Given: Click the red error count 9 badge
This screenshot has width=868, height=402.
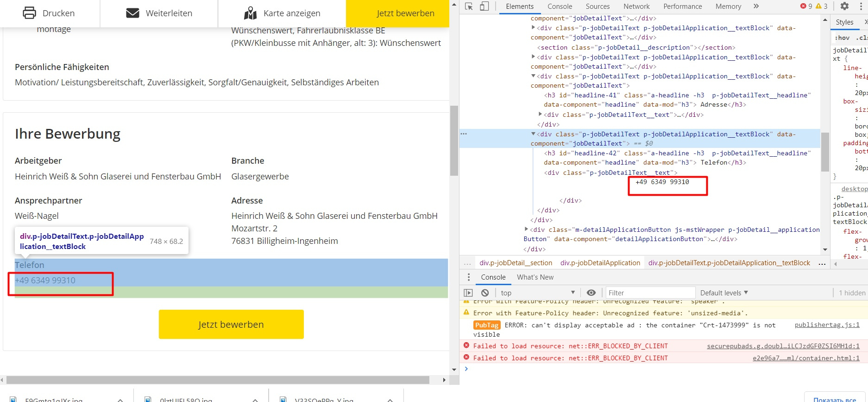Looking at the screenshot, I should point(806,6).
